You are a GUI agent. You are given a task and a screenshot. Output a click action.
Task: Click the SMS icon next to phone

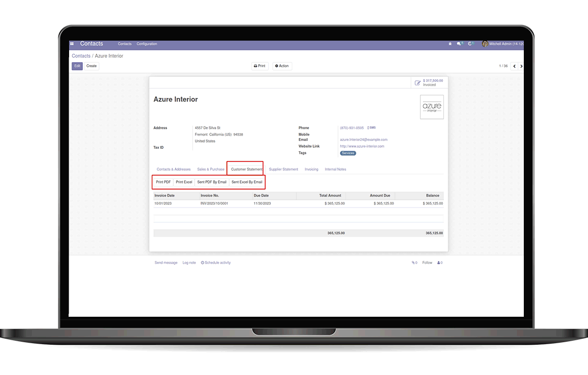(371, 128)
